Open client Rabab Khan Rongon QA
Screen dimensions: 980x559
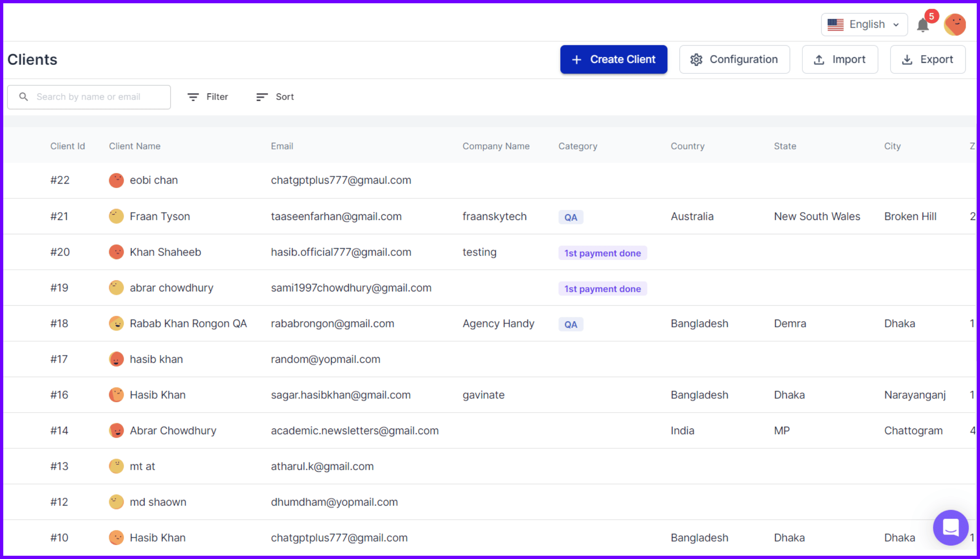(188, 324)
